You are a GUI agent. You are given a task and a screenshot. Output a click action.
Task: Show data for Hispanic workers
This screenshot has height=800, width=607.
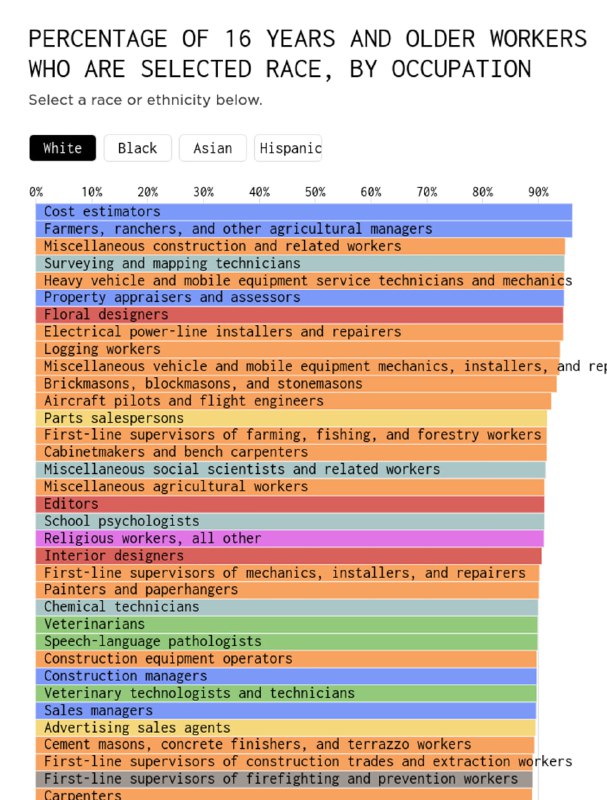click(289, 148)
